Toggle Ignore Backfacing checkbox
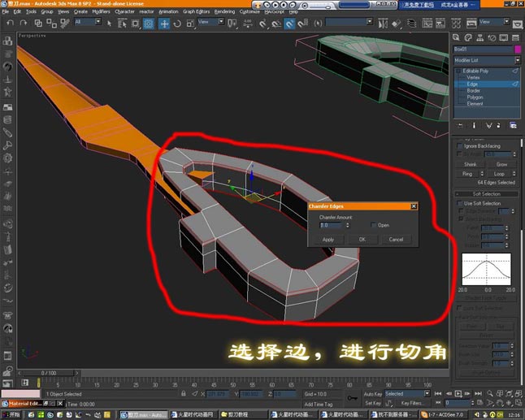 460,146
